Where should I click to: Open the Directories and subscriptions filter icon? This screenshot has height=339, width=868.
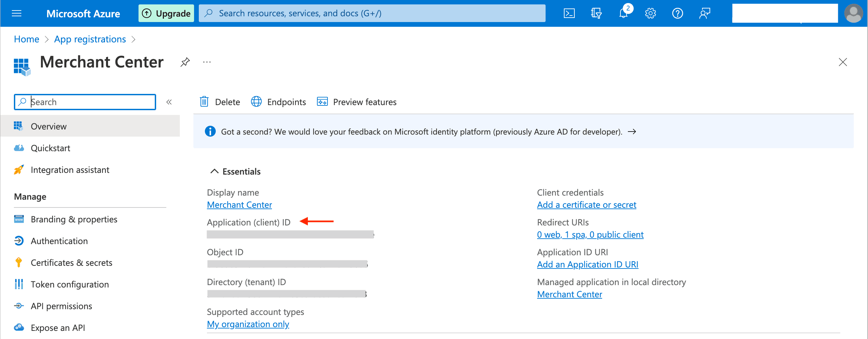click(x=596, y=14)
